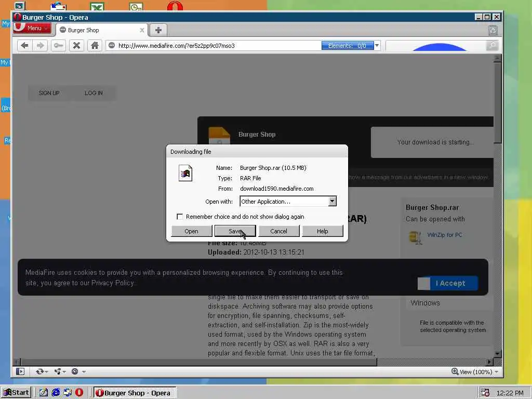Click the 'Uploaded: 2012-10-13 13:15:21' line
The height and width of the screenshot is (399, 532).
[x=256, y=252]
